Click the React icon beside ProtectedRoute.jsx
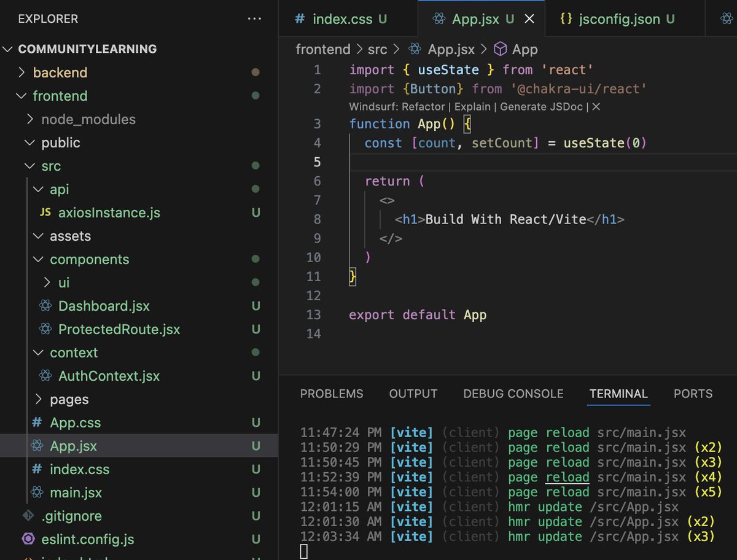The width and height of the screenshot is (737, 560). click(x=45, y=329)
